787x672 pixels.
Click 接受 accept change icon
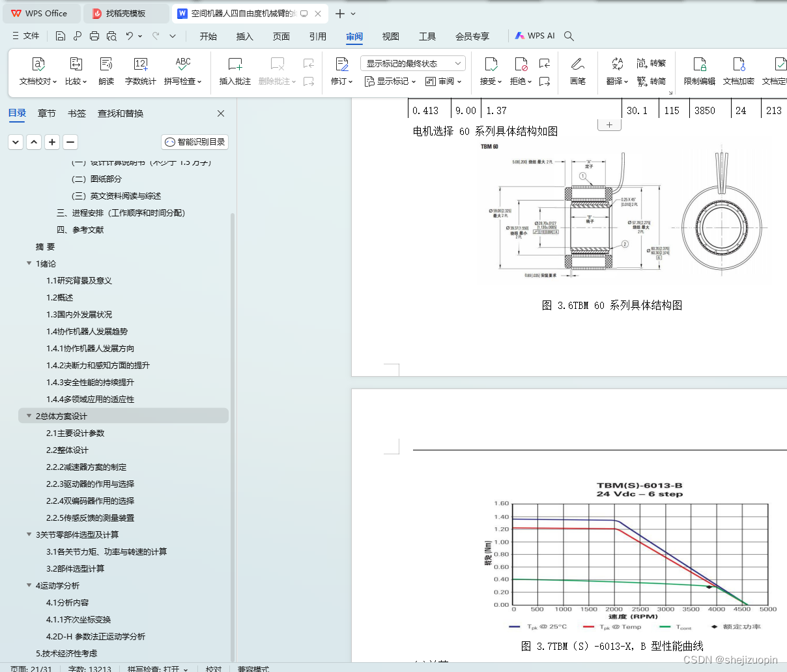pyautogui.click(x=491, y=71)
